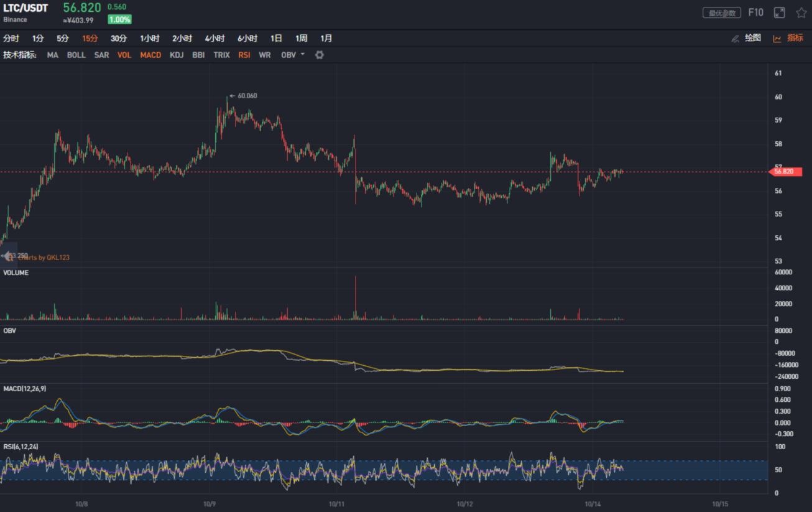Click the OBV panel label
812x512 pixels.
pos(9,330)
